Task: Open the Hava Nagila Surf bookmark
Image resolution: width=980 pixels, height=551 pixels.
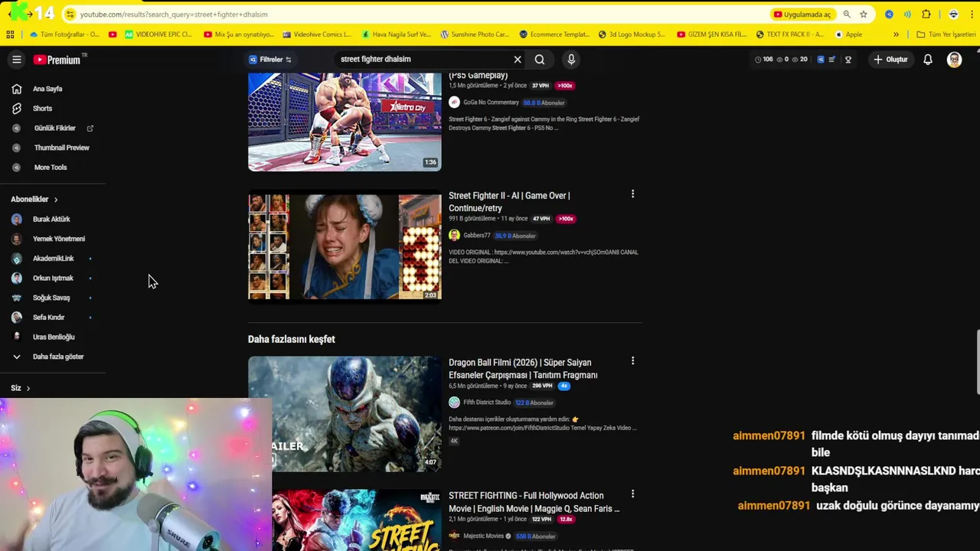Action: tap(397, 34)
